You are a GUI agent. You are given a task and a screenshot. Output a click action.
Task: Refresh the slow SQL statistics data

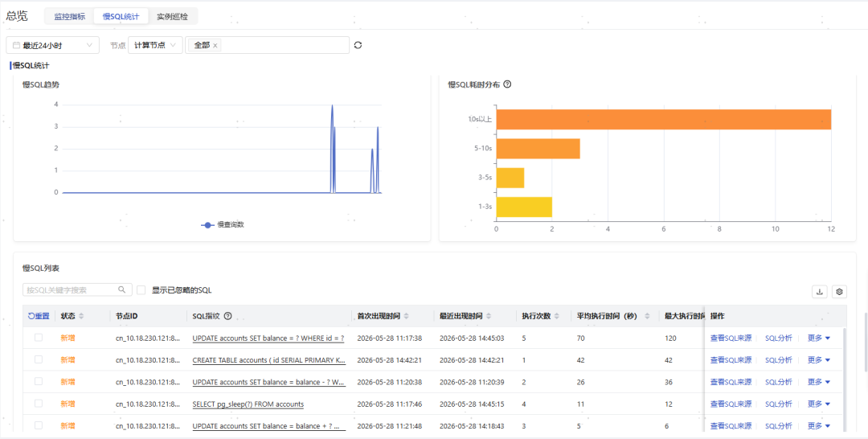(358, 45)
